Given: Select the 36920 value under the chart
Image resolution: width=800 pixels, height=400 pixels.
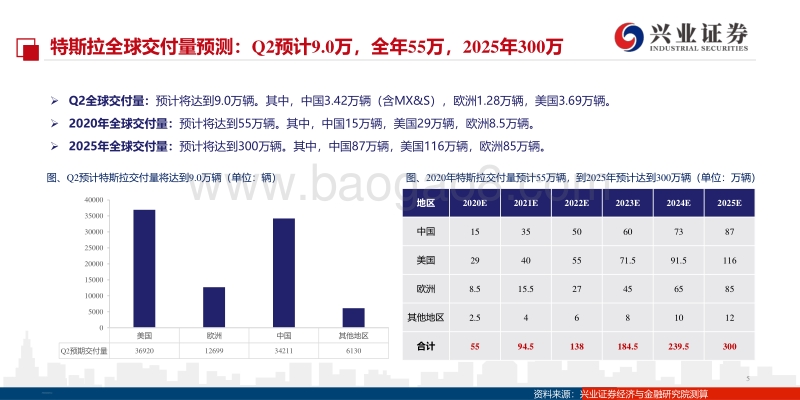Looking at the screenshot, I should 144,351.
